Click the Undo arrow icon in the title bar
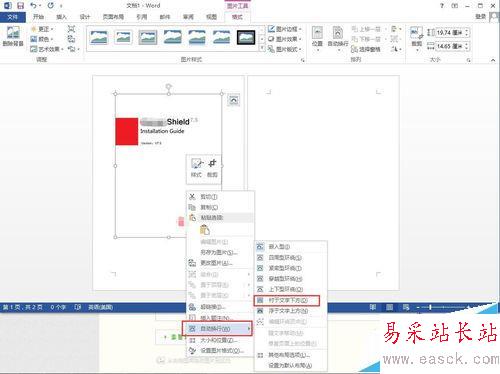This screenshot has height=374, width=500. coord(33,6)
